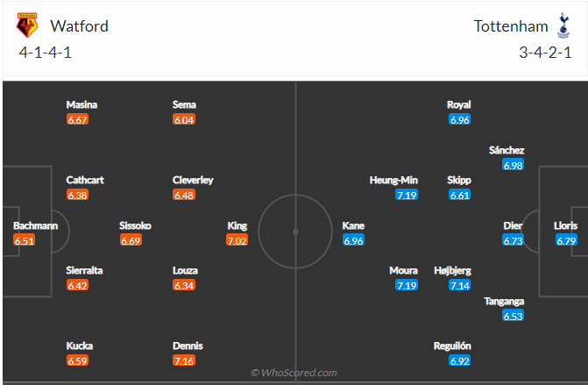Click the Cleverley player name
The width and height of the screenshot is (588, 385).
[x=193, y=181]
